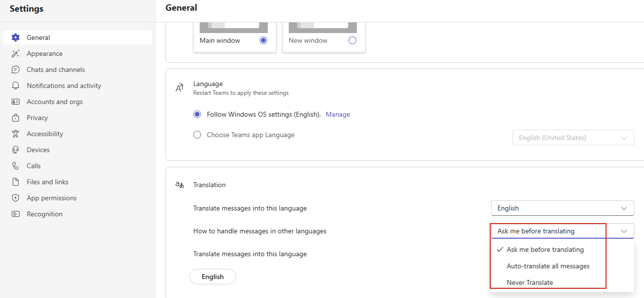Click 'Restart Teams to apply these settings' text
The image size is (644, 298).
click(241, 93)
